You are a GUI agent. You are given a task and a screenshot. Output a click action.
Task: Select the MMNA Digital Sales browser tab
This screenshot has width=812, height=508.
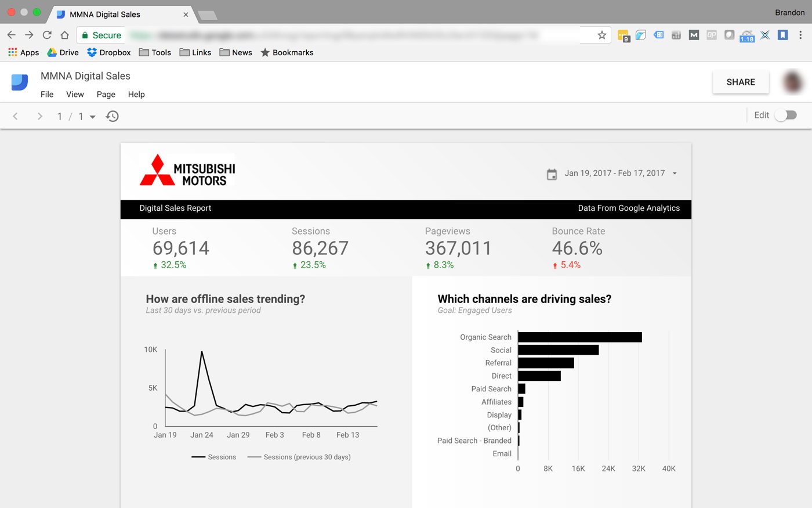click(x=121, y=14)
